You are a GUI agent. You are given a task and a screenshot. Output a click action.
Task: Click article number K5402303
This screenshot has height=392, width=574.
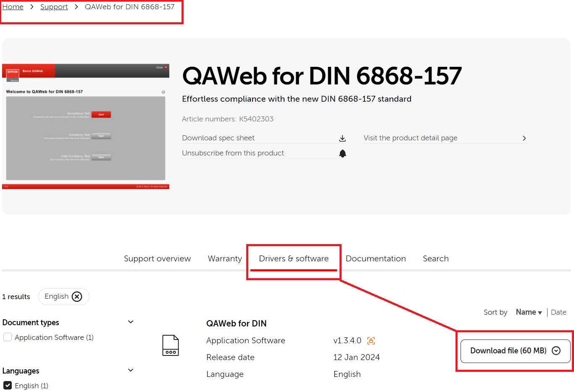point(256,119)
